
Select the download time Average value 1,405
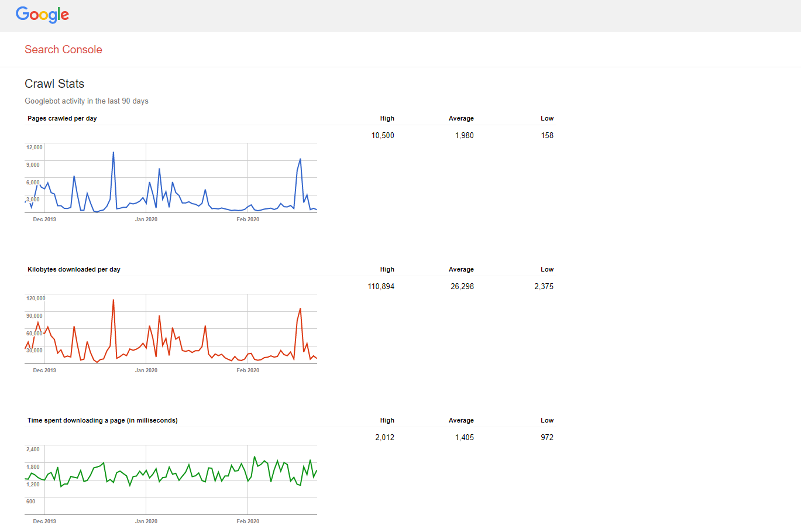(464, 437)
